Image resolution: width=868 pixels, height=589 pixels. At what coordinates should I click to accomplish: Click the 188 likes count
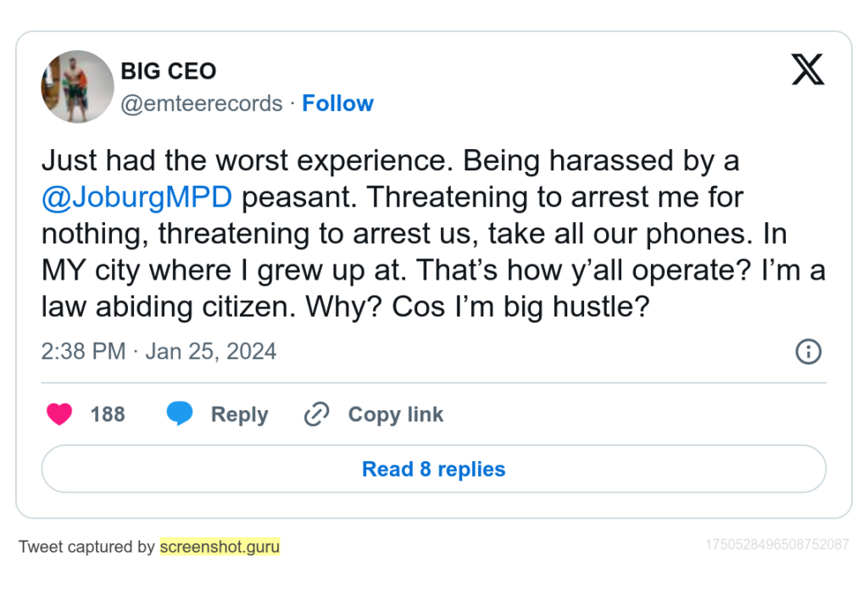tap(108, 414)
